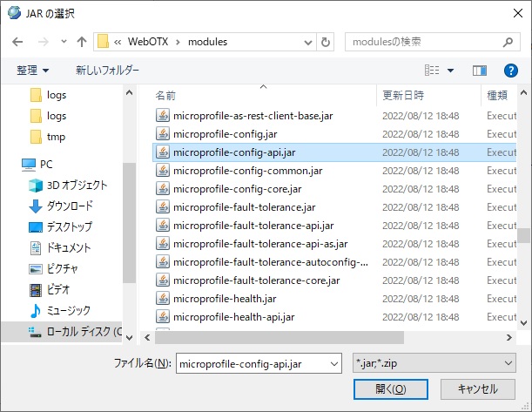Refresh the modules folder listing
This screenshot has width=532, height=412.
326,42
